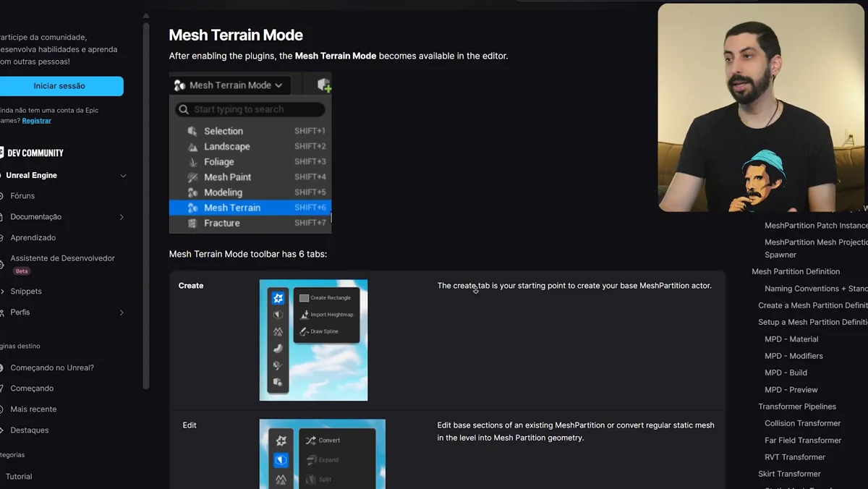This screenshot has width=868, height=489.
Task: Click the highlighted blue shield Edit tab icon
Action: (x=281, y=459)
